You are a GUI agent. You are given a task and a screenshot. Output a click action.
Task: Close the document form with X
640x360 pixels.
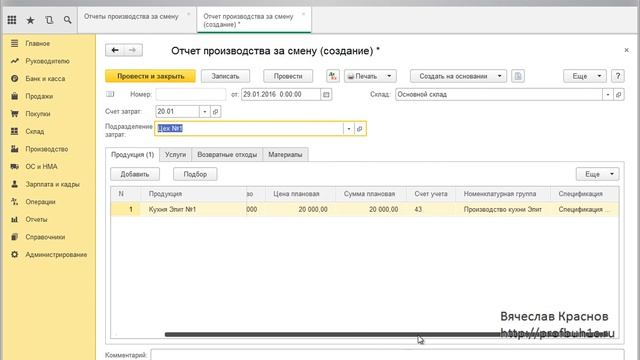point(627,50)
